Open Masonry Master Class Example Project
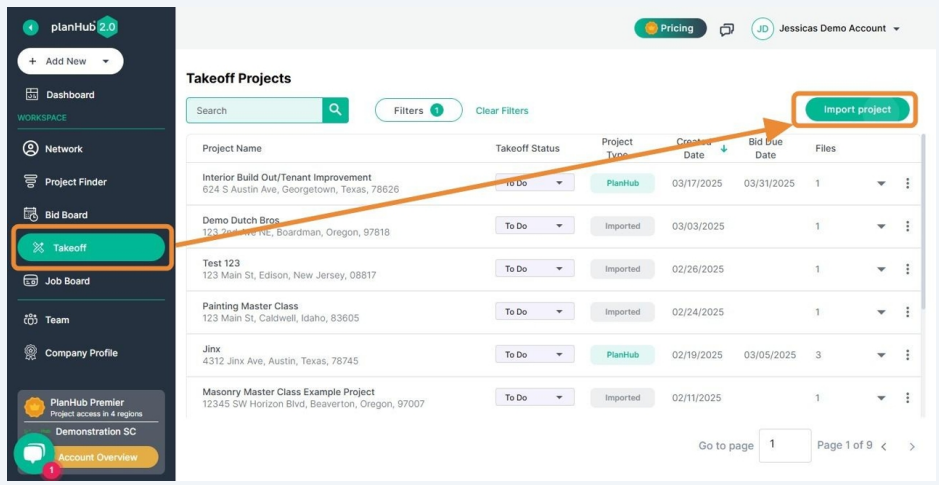Screen dimensions: 939x485 pos(289,392)
